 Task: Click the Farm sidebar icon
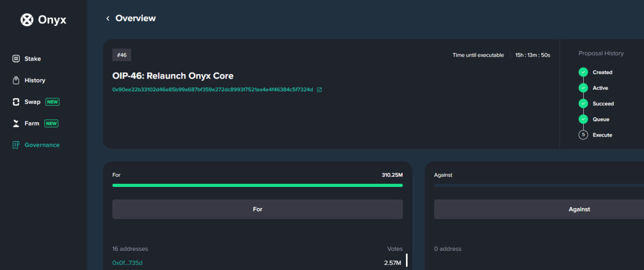16,123
